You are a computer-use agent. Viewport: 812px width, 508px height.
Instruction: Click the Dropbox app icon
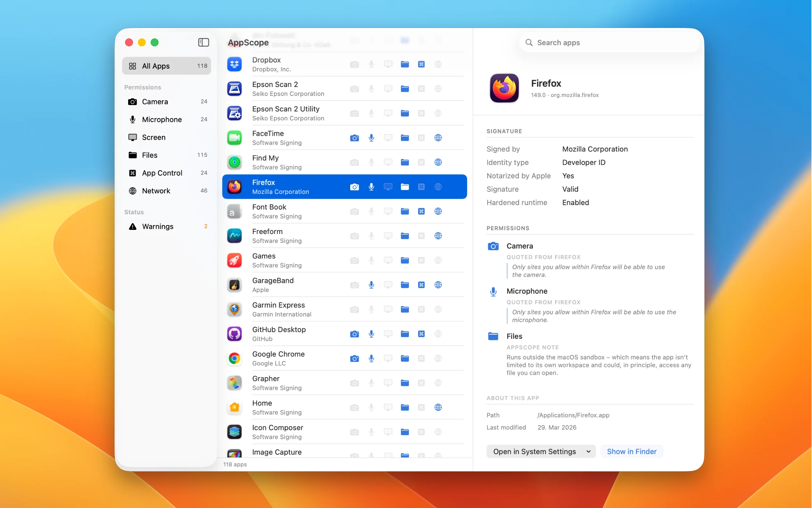[x=234, y=64]
